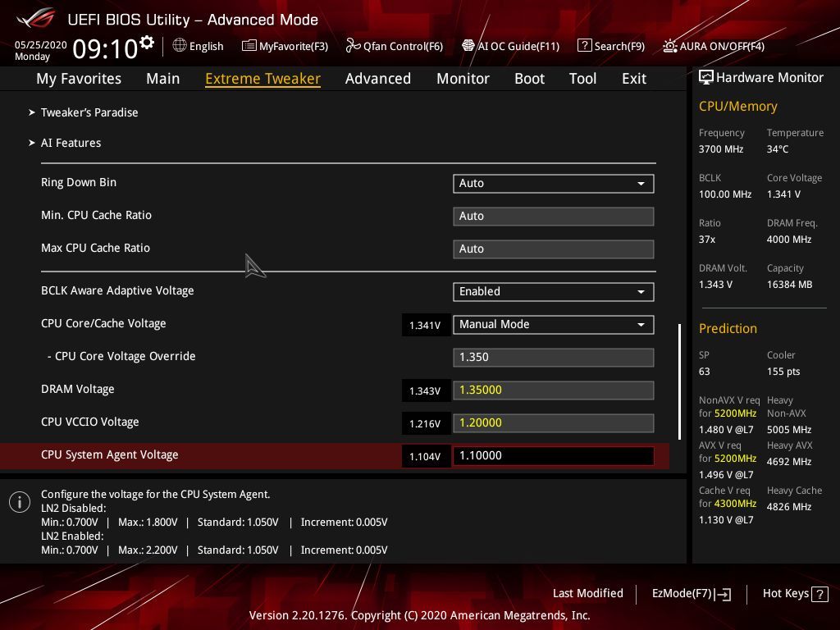The height and width of the screenshot is (630, 840).
Task: Toggle AURA ON/OFF(F4) light icon
Action: tap(669, 46)
